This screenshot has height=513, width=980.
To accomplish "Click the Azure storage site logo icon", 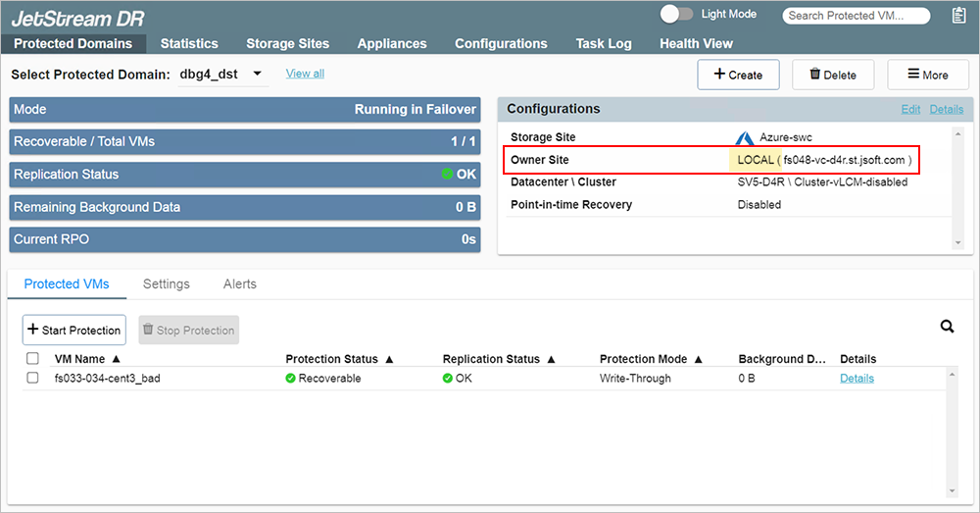I will (x=745, y=138).
